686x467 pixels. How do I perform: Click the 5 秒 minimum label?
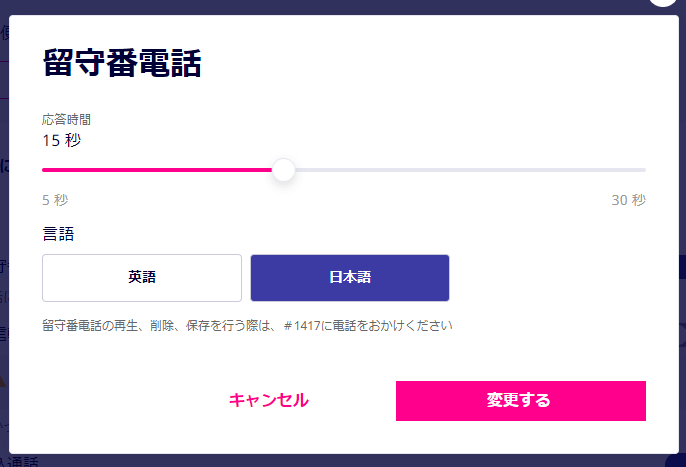pos(55,200)
